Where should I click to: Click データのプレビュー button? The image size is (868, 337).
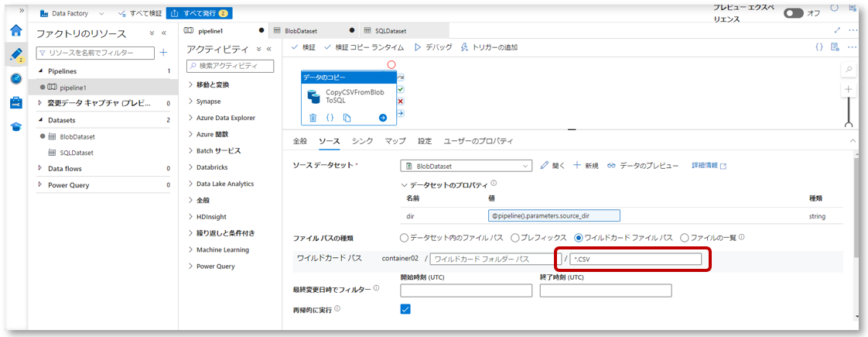(x=643, y=166)
